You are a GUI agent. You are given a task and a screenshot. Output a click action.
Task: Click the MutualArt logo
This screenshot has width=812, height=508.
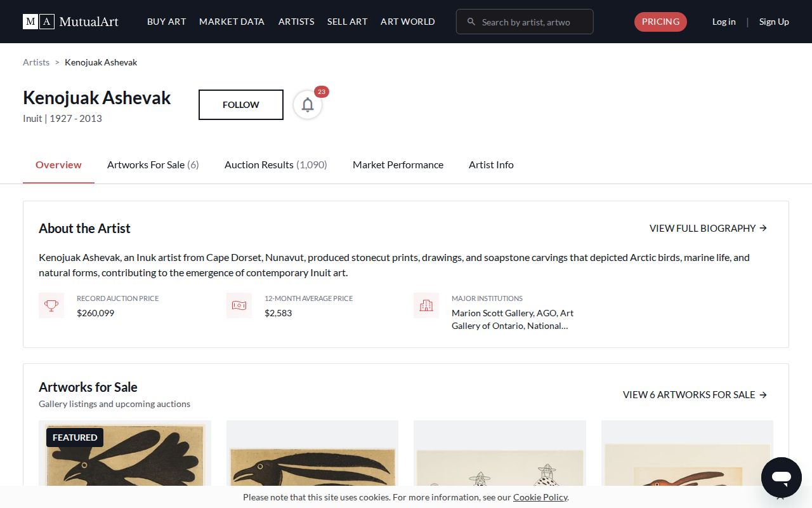[70, 22]
